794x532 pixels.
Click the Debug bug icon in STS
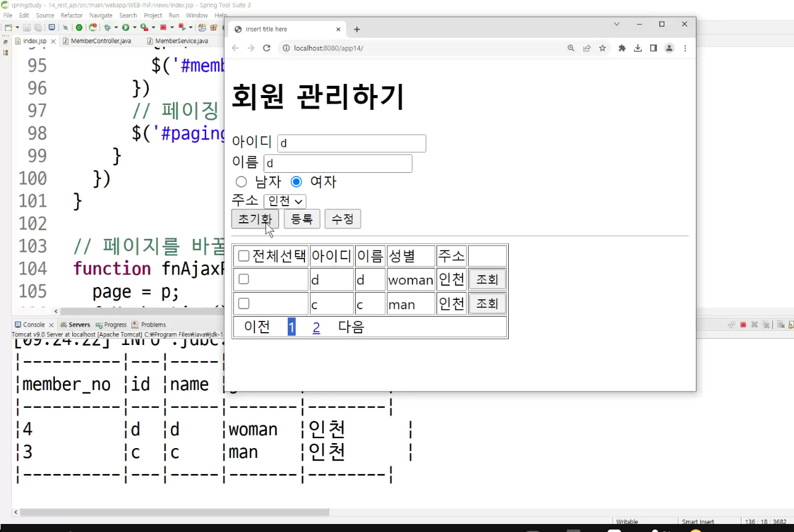click(x=107, y=28)
